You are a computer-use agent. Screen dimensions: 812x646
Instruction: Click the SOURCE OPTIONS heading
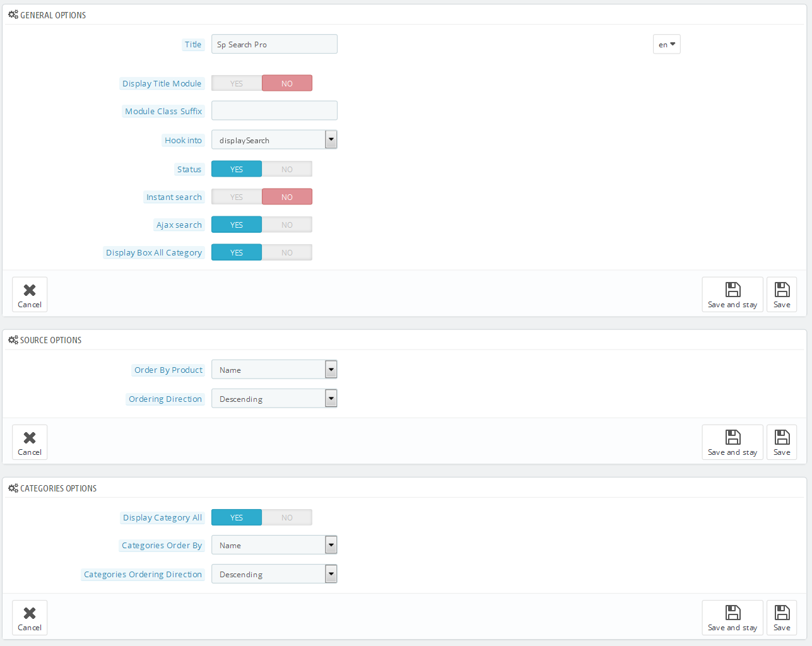click(51, 340)
